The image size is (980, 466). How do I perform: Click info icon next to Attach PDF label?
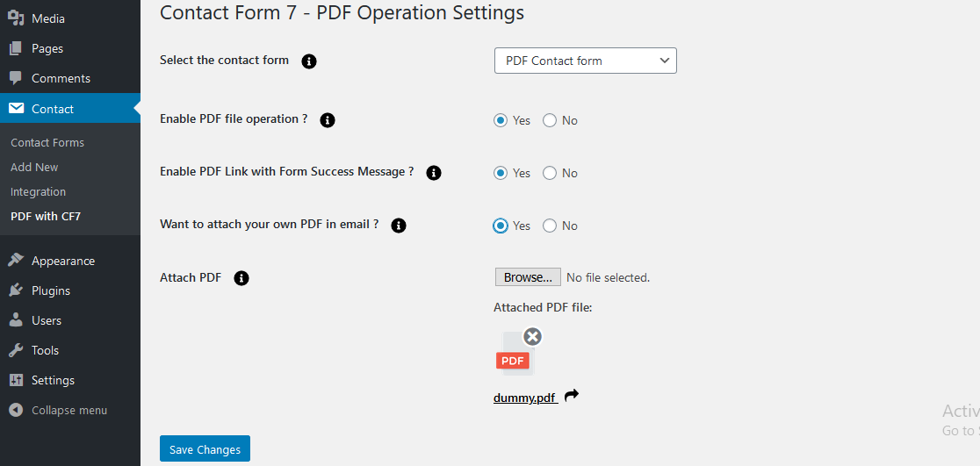click(241, 278)
